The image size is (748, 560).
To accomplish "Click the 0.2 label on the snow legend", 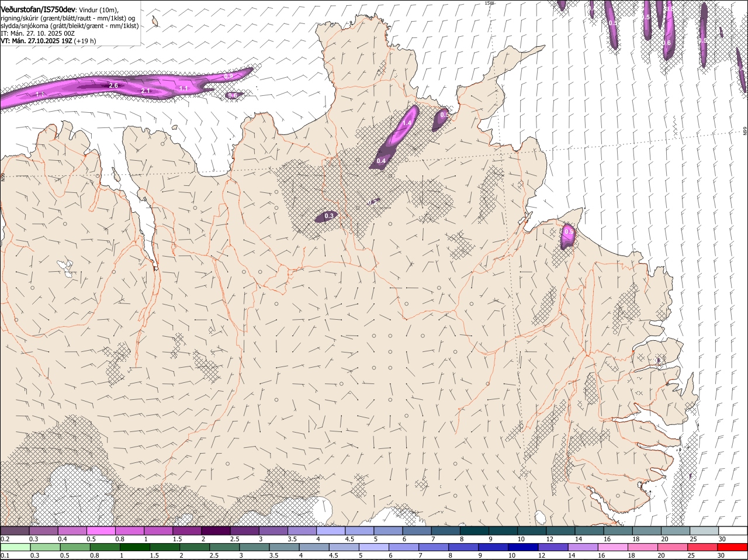I will coord(5,539).
